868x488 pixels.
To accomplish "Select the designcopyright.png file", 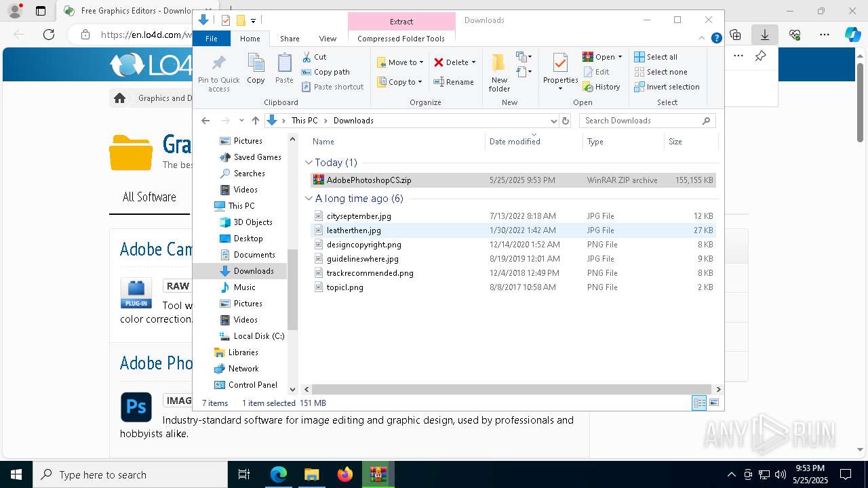I will pyautogui.click(x=513, y=245).
